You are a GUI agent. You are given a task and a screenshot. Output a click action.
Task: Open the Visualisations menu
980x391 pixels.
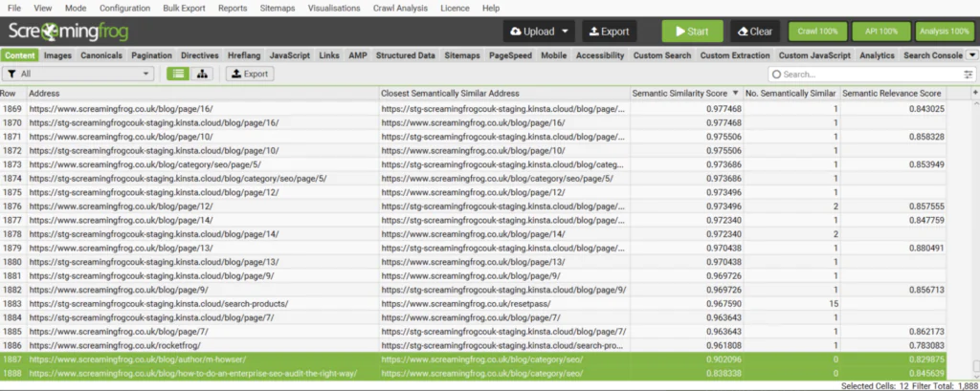coord(334,8)
